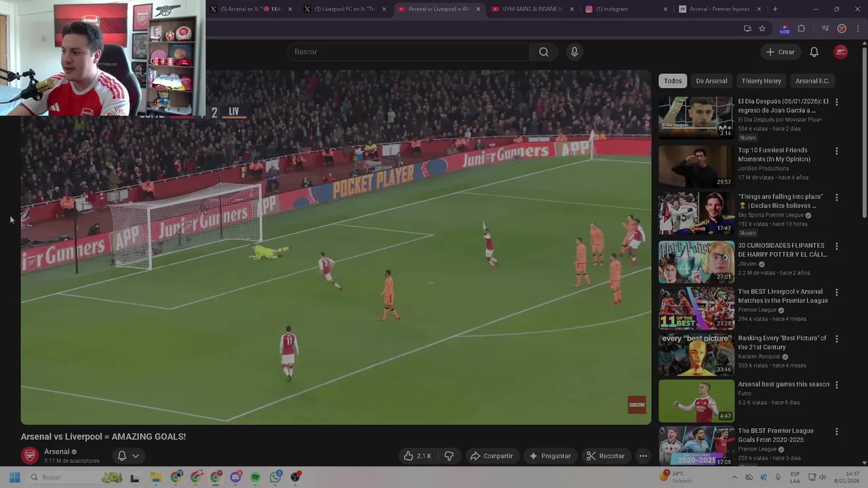Open Discord from the taskbar
868x488 pixels.
(236, 477)
